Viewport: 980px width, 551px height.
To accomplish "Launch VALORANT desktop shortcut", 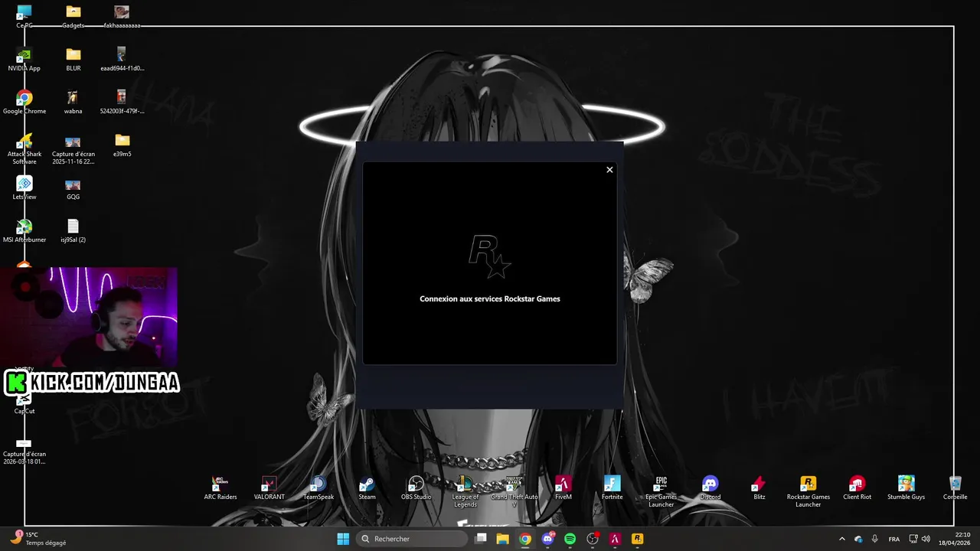I will pyautogui.click(x=269, y=488).
